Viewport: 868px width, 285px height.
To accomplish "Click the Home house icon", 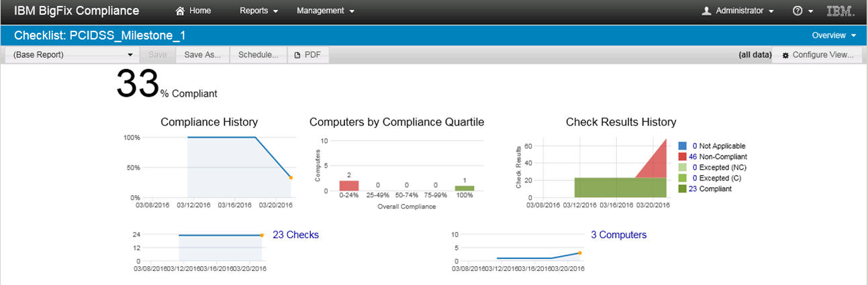I will point(179,11).
